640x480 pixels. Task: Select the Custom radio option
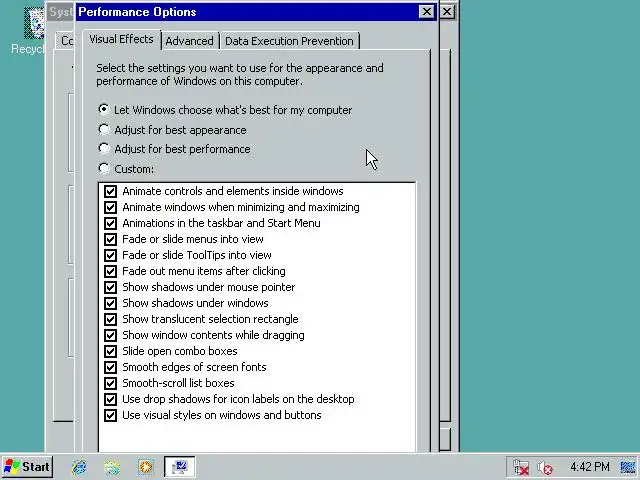pos(126,169)
